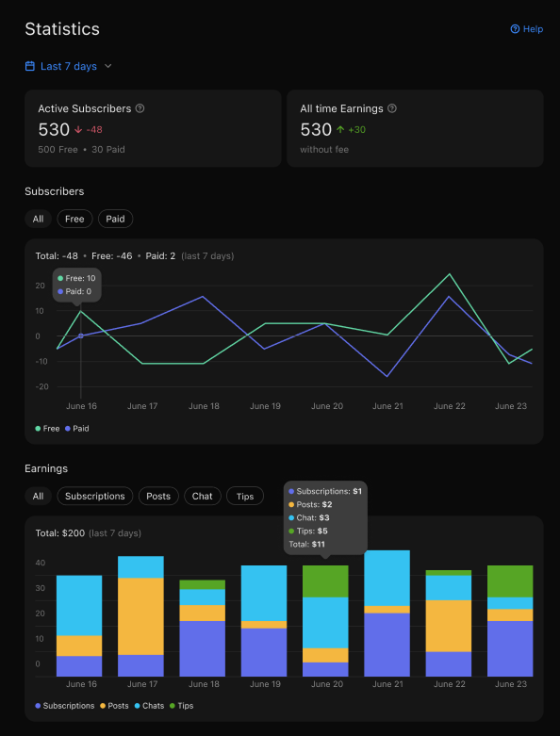Switch earnings filter to Subscriptions
560x736 pixels.
click(x=95, y=496)
